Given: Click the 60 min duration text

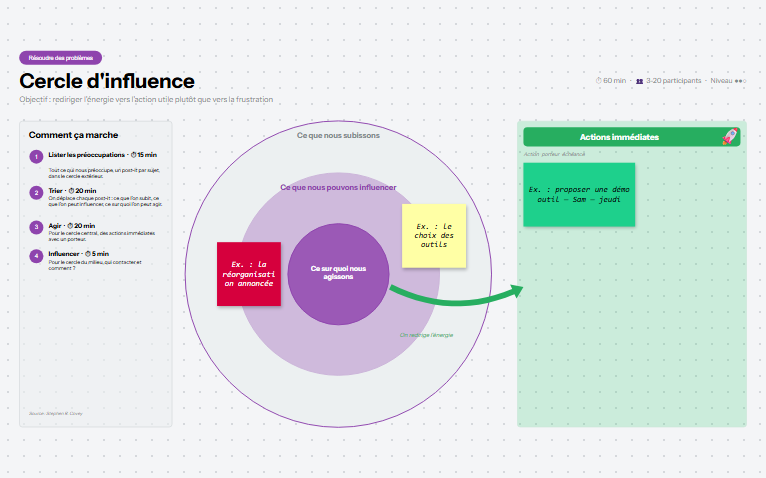Looking at the screenshot, I should tap(615, 81).
